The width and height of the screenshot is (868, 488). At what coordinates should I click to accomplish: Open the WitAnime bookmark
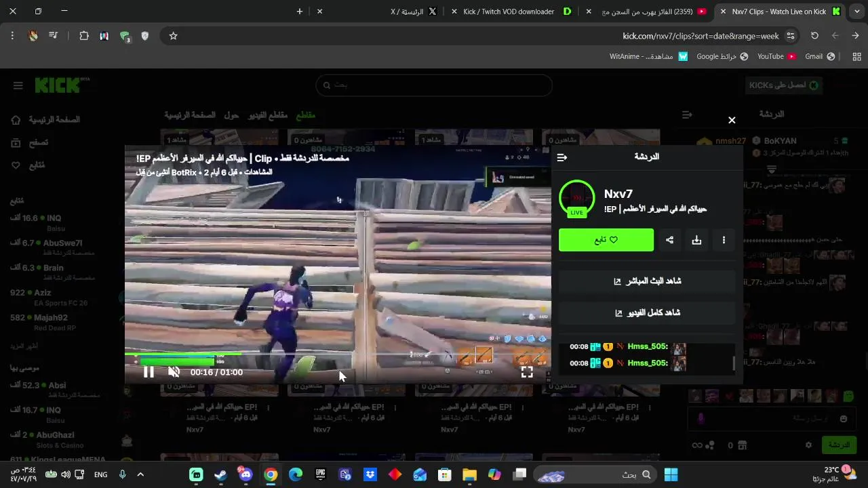coord(648,56)
